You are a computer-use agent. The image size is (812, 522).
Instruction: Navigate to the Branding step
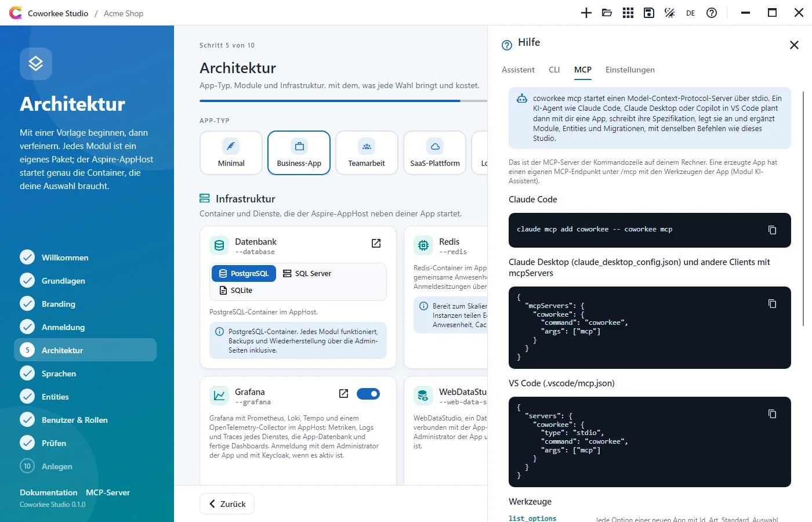85,304
